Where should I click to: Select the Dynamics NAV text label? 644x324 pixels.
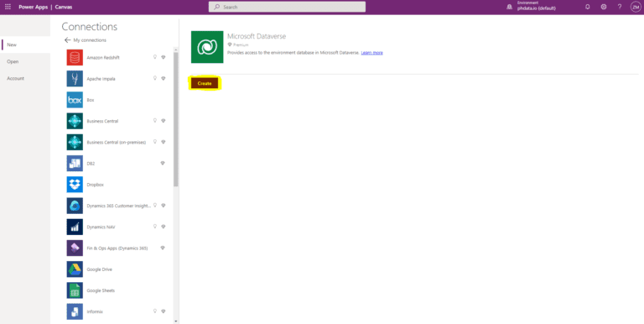(x=101, y=227)
